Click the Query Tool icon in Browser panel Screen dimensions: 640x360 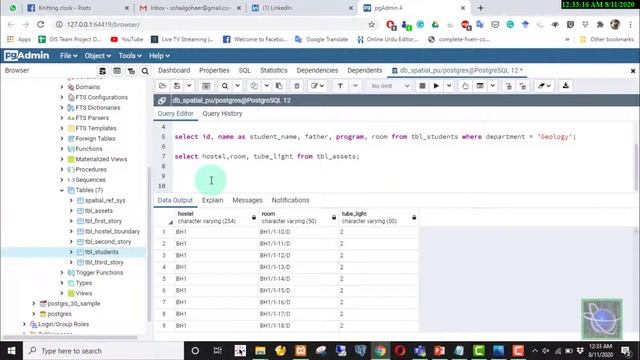(102, 71)
